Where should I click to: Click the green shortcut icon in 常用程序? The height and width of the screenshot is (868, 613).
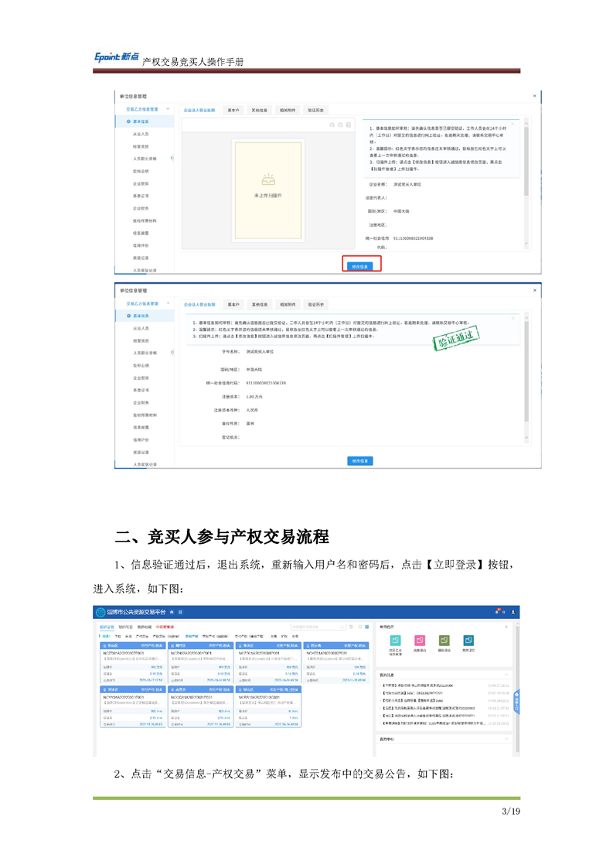[444, 641]
